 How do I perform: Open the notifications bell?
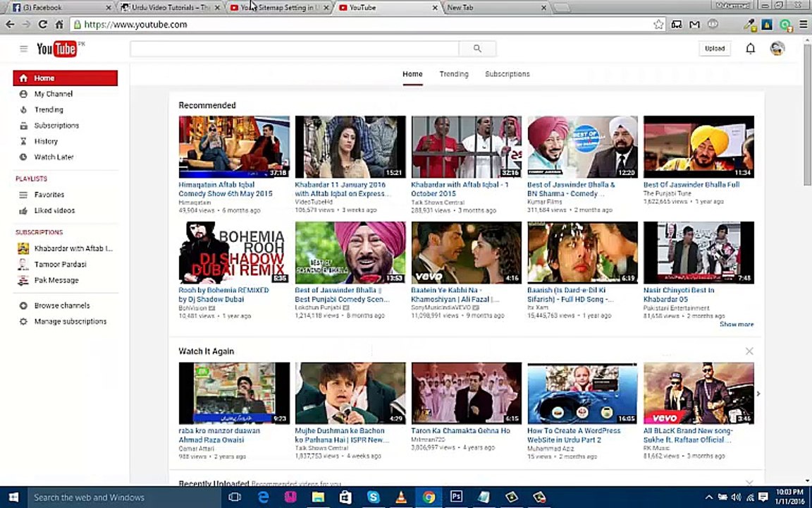coord(750,48)
